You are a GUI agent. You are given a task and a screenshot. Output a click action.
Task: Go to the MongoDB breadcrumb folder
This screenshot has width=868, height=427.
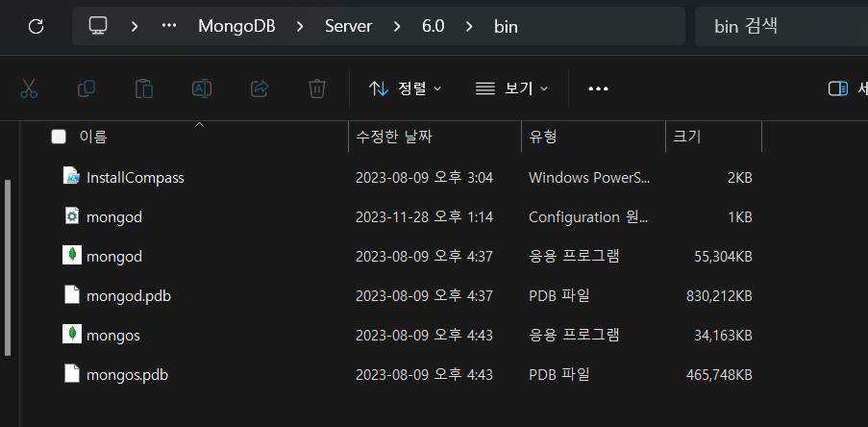point(236,26)
